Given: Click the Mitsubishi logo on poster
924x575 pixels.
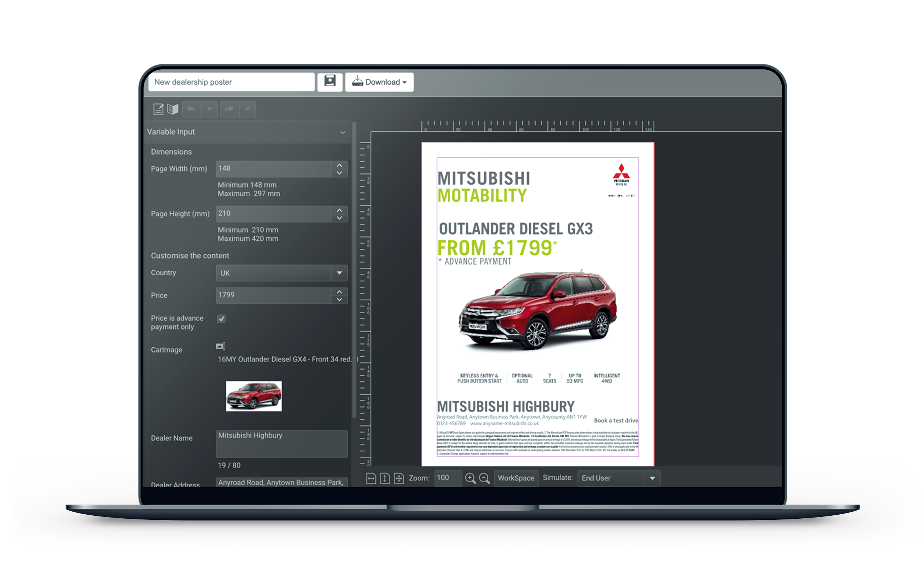Looking at the screenshot, I should 621,175.
